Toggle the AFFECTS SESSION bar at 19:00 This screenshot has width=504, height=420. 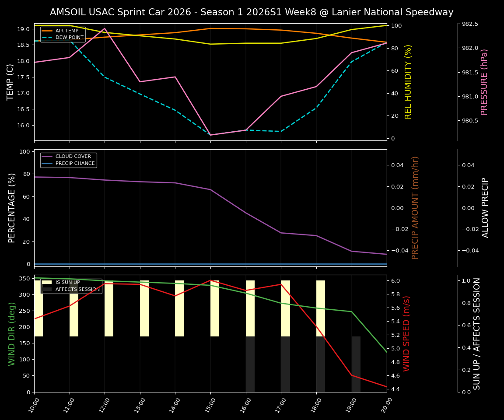(356, 363)
